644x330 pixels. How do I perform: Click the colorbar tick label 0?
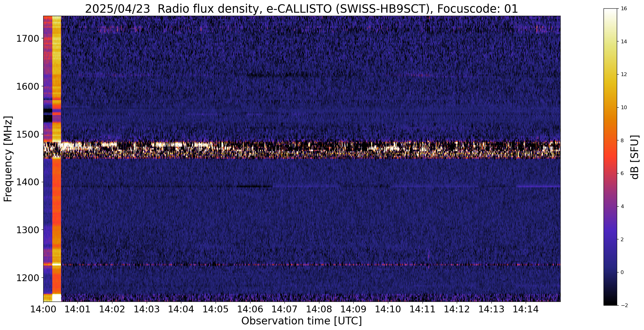tap(622, 272)
